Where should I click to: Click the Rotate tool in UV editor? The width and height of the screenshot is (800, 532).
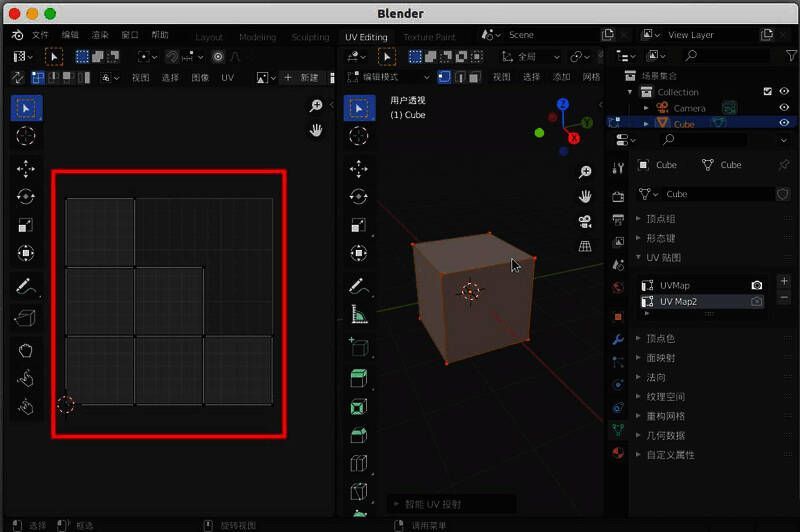click(x=26, y=197)
